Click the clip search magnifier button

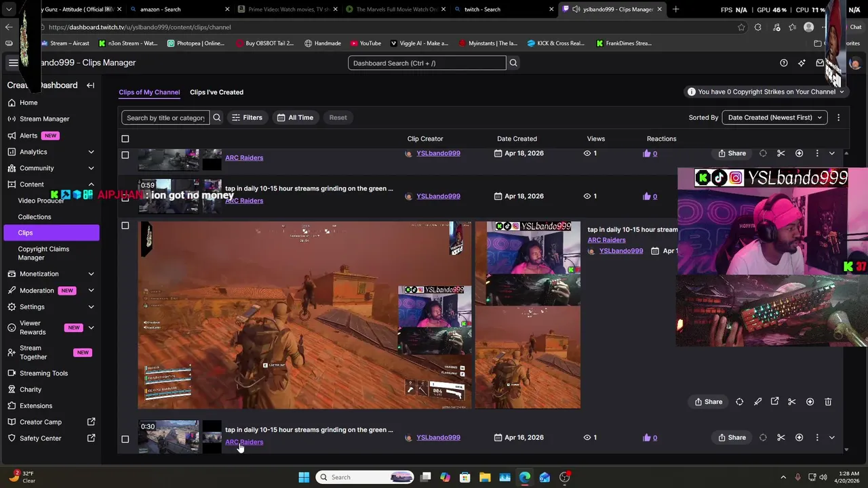217,118
